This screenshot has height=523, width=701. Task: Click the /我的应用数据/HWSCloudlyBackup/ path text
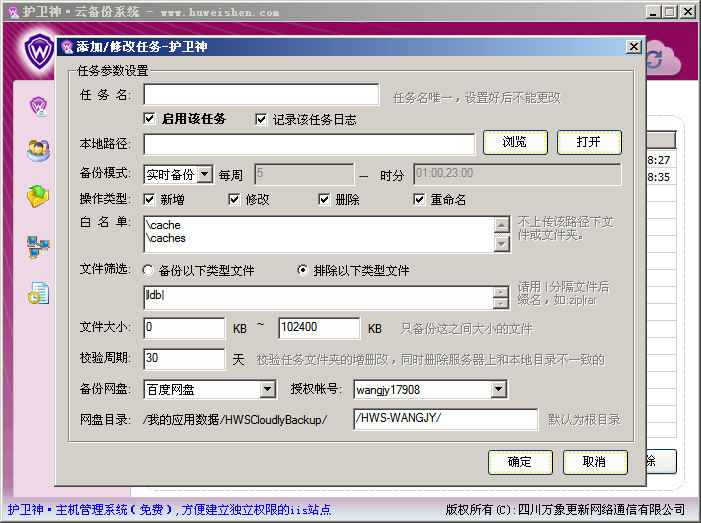[x=235, y=420]
